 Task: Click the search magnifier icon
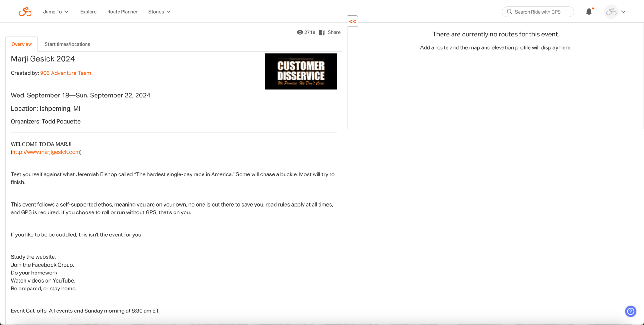coord(509,12)
